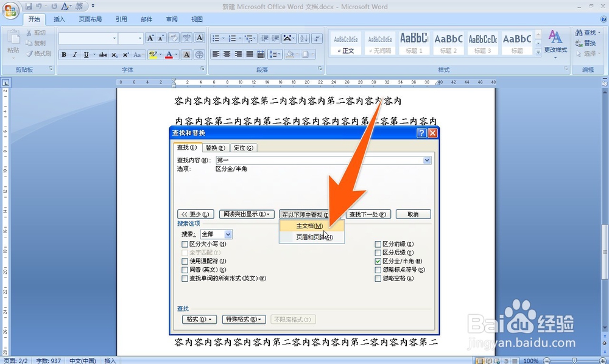Open the font name dropdown
Image resolution: width=609 pixels, height=364 pixels.
(x=114, y=38)
